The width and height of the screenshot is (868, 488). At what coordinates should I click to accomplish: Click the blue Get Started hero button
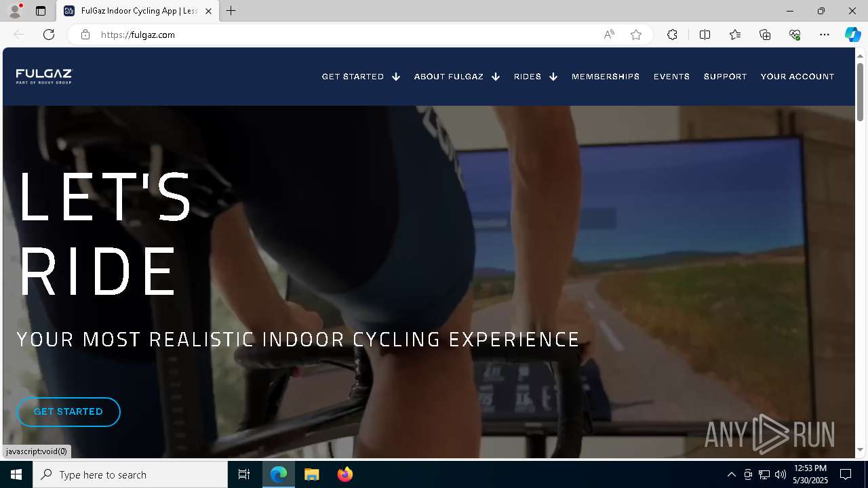coord(68,412)
